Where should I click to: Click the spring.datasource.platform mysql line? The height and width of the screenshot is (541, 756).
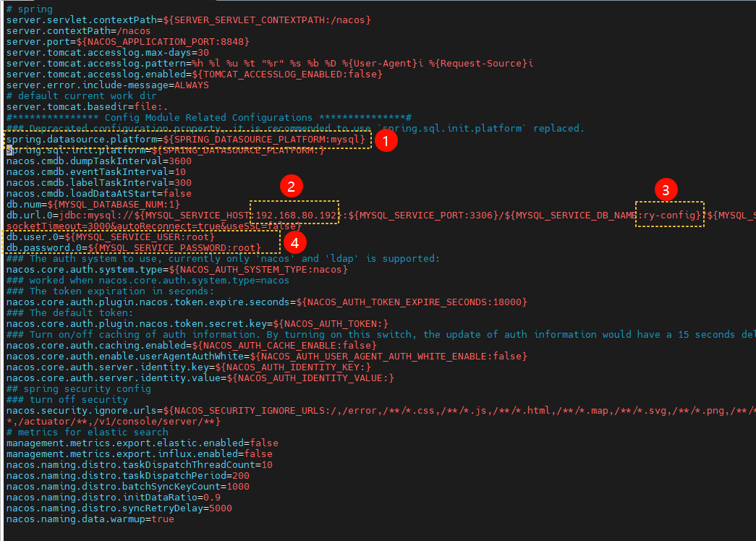pos(186,140)
